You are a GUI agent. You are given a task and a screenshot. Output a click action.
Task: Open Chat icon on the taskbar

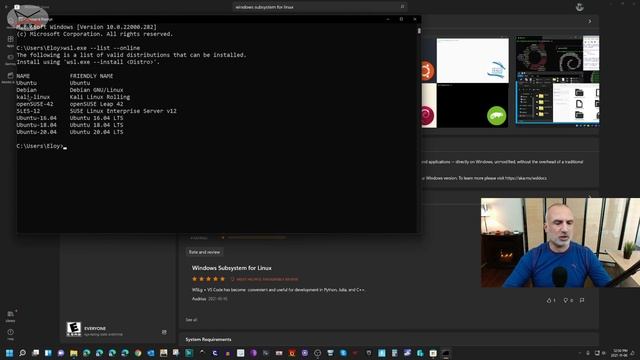(x=61, y=353)
